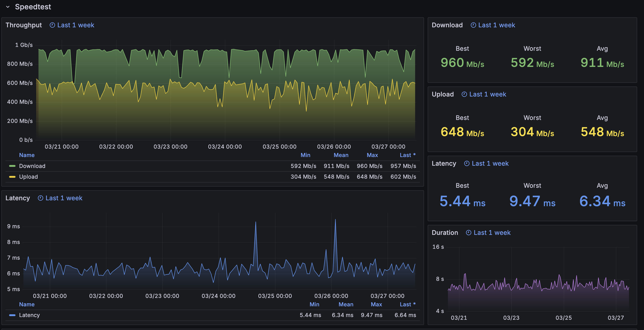The image size is (644, 330).
Task: Click clock icon in Upload panel header
Action: pos(464,94)
